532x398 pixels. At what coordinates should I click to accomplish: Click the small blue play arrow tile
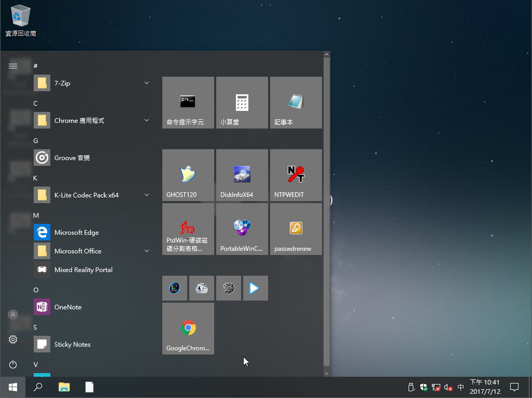(255, 288)
